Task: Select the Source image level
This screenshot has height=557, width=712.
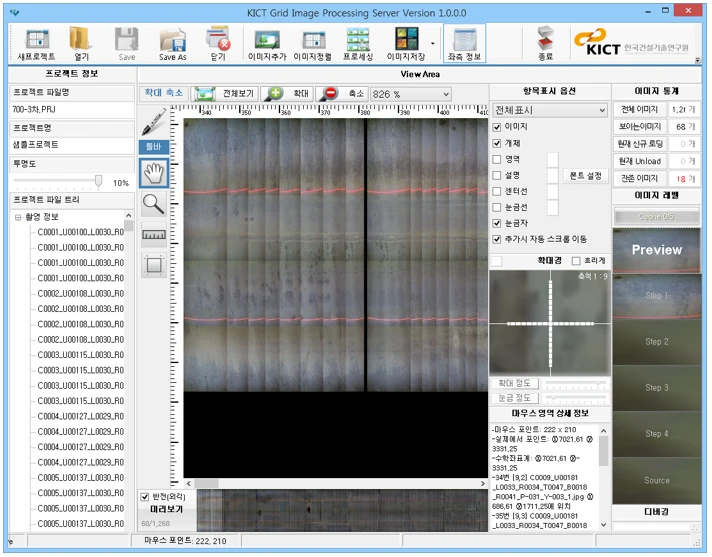Action: point(657,481)
